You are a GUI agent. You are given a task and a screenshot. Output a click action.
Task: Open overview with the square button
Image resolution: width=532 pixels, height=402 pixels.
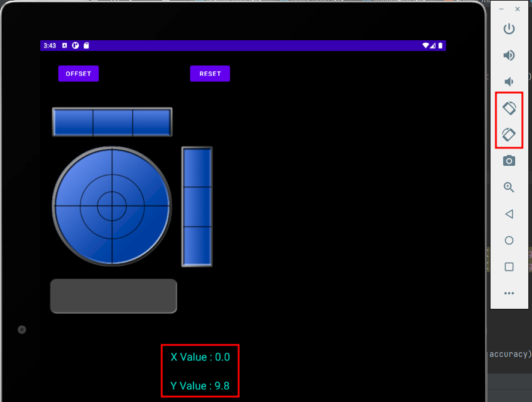tap(509, 267)
